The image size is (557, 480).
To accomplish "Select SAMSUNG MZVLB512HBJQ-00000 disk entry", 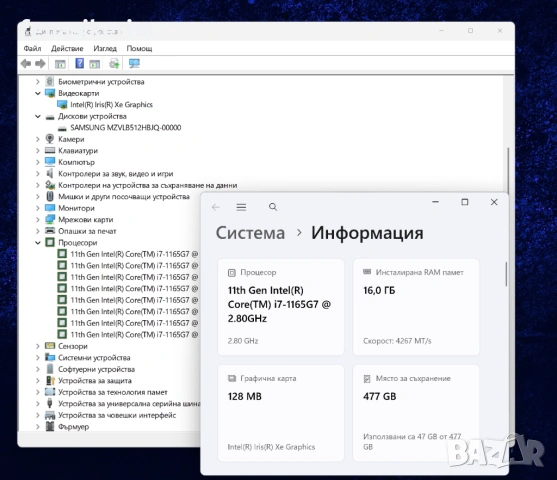I will [125, 128].
